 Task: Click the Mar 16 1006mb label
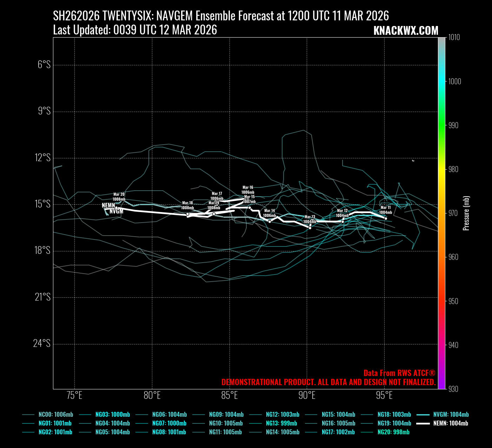point(248,190)
